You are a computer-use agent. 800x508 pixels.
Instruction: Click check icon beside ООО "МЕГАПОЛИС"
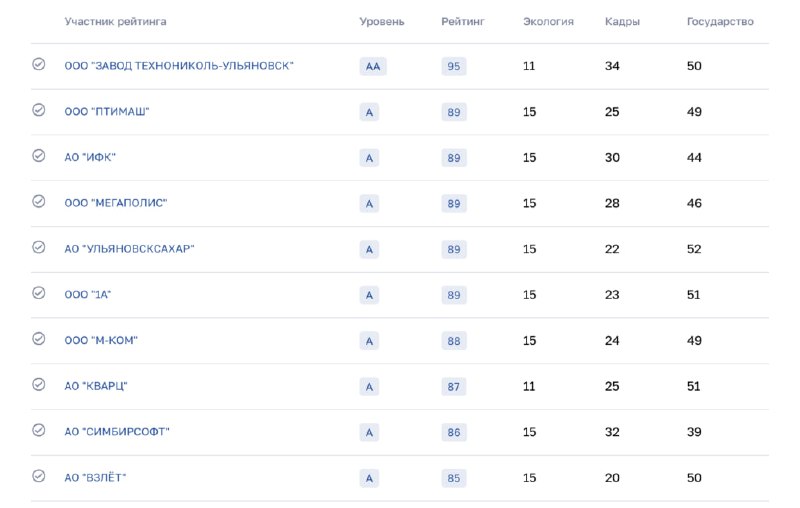tap(39, 201)
